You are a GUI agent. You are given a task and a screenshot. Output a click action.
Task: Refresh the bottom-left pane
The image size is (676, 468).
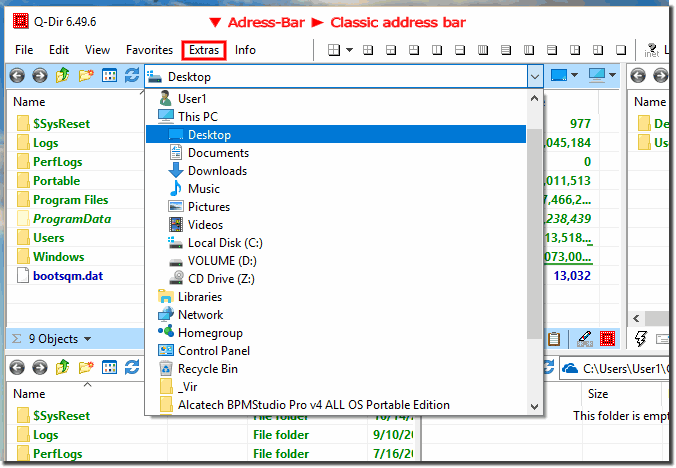pyautogui.click(x=132, y=368)
